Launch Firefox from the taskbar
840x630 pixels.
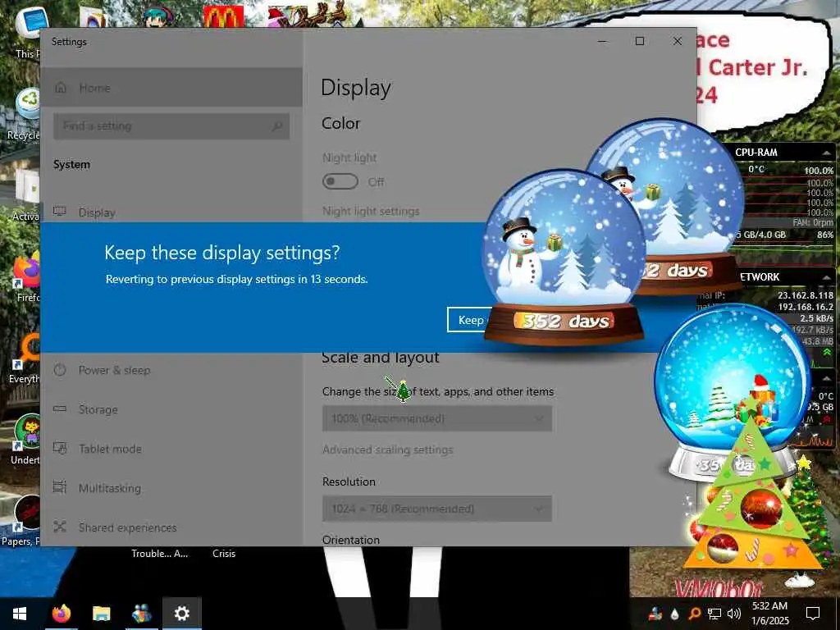pos(61,614)
